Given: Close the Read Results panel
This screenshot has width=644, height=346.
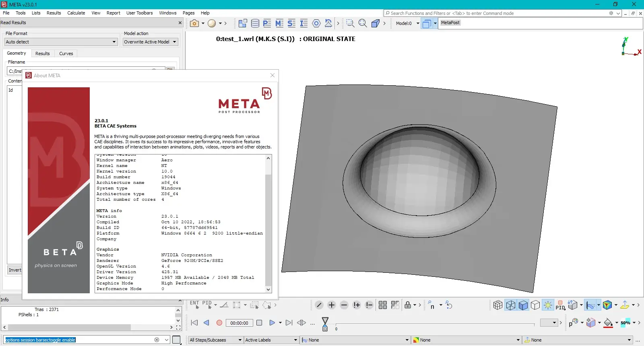Looking at the screenshot, I should tap(180, 23).
